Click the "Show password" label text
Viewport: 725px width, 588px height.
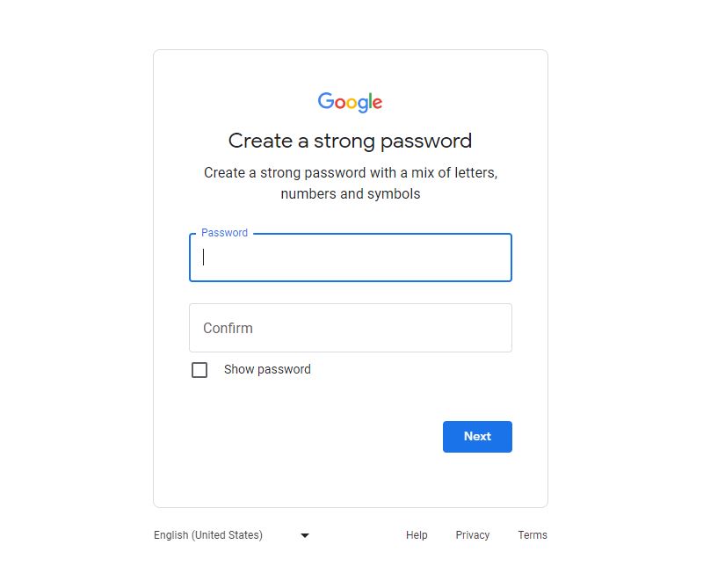coord(267,369)
